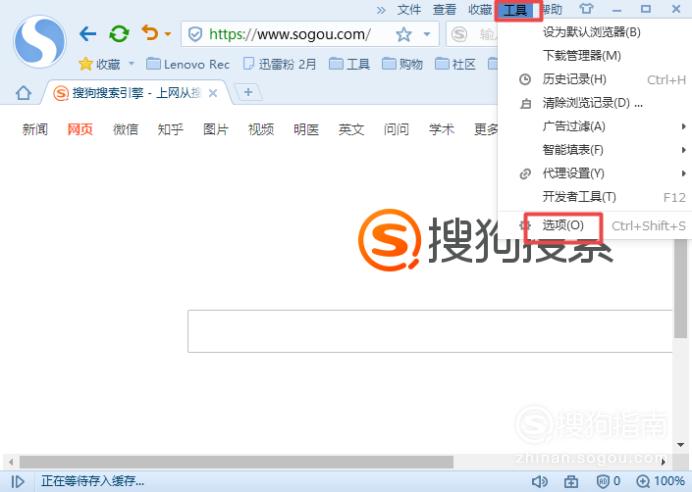The width and height of the screenshot is (692, 492).
Task: Click the toolbox icon in status bar
Action: [571, 482]
